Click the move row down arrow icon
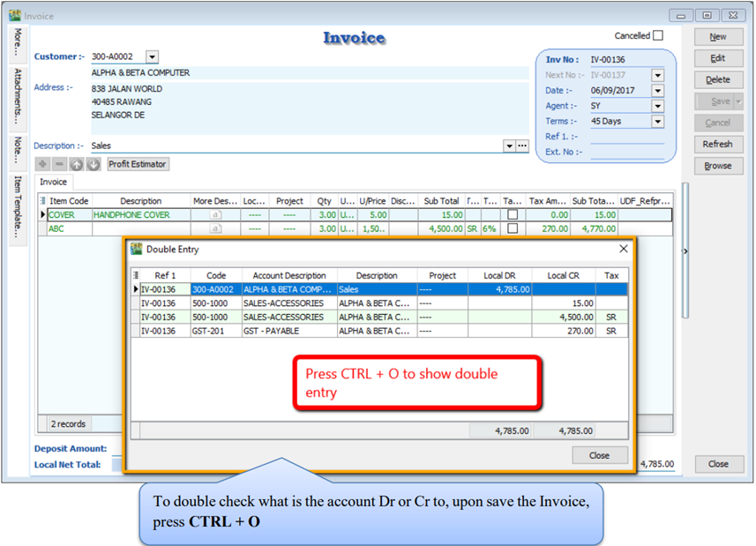 coord(94,164)
